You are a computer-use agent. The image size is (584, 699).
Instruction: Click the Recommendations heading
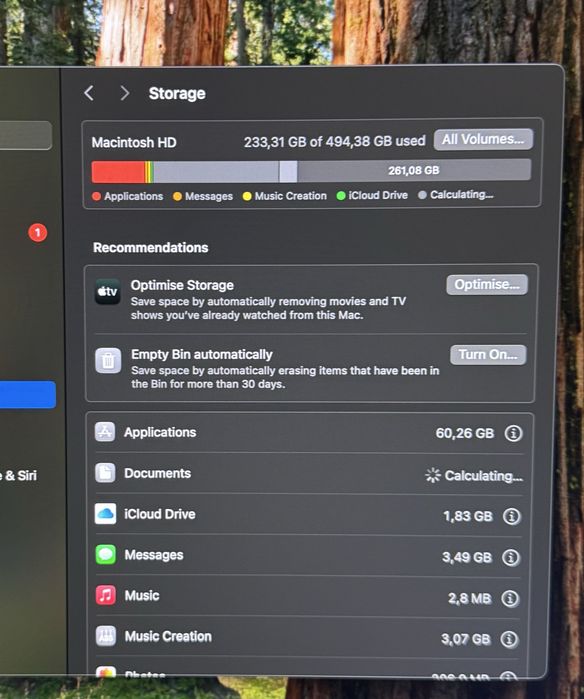tap(151, 247)
